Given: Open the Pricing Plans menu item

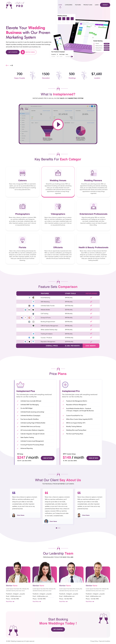Looking at the screenshot, I should coord(88,5).
